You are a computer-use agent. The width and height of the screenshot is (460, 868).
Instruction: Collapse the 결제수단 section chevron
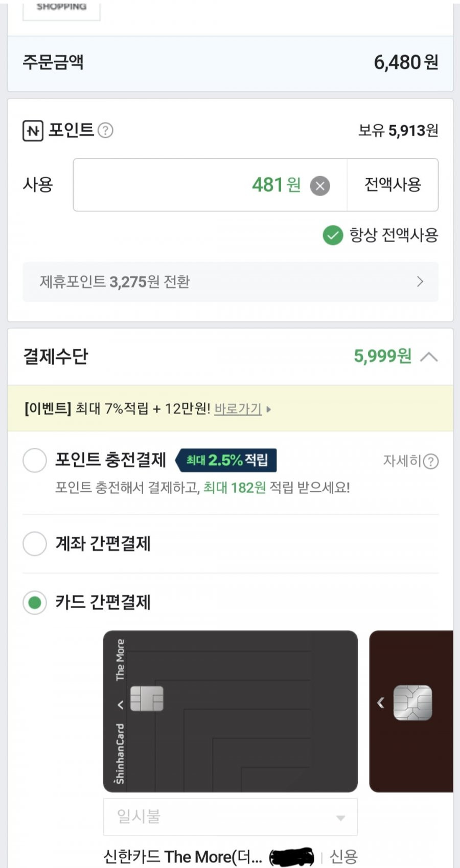429,356
